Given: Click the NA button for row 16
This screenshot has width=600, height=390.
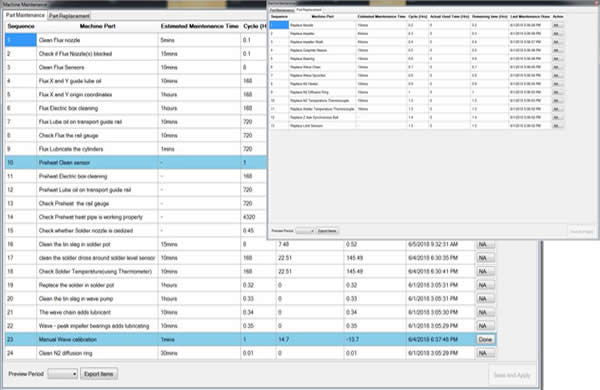Looking at the screenshot, I should click(x=485, y=245).
